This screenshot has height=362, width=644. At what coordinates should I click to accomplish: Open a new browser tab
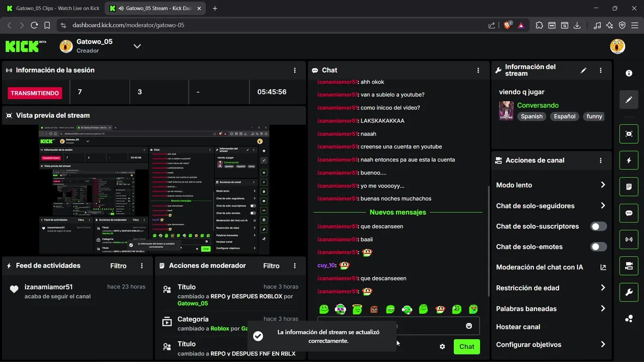(x=215, y=9)
